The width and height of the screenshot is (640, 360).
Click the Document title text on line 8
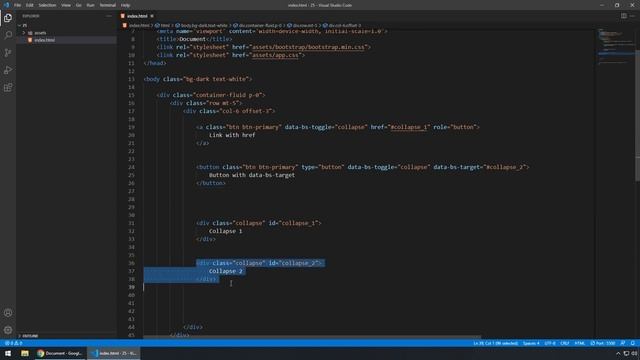coord(193,39)
